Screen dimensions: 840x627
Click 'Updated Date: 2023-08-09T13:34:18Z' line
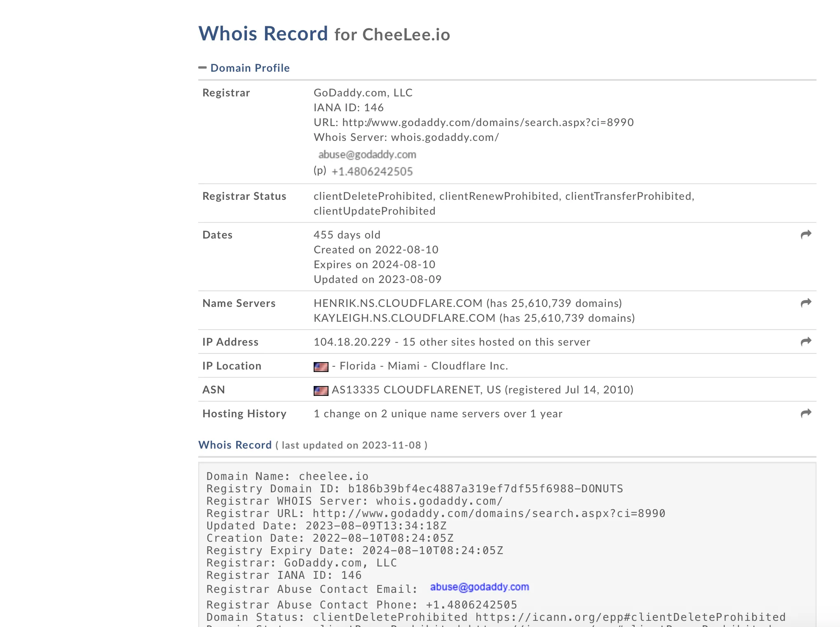pos(326,526)
